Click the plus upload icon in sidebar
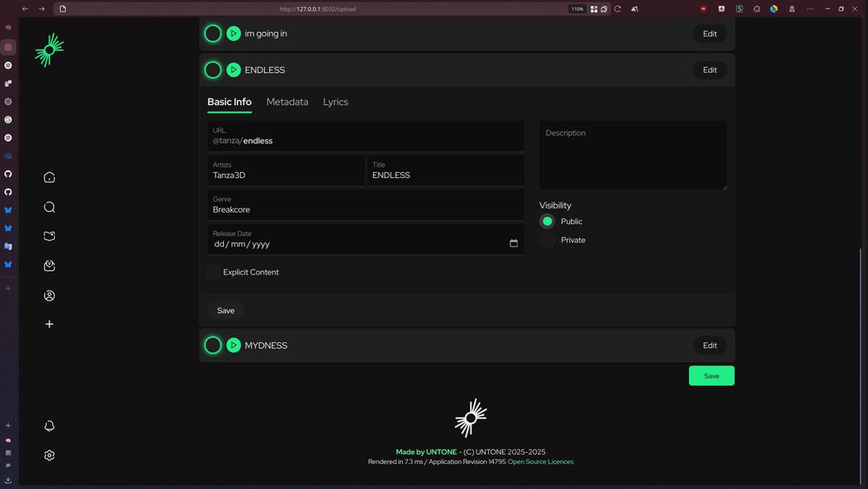868x489 pixels. 49,324
